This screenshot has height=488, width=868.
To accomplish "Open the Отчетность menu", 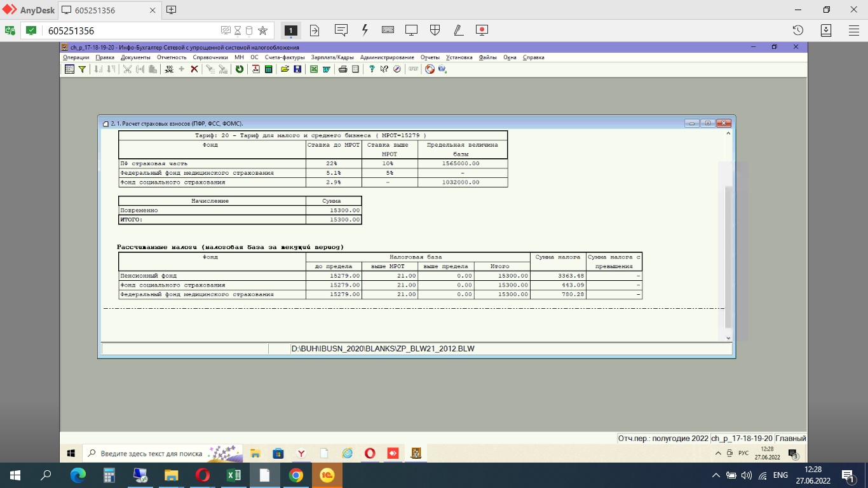I will (x=172, y=57).
